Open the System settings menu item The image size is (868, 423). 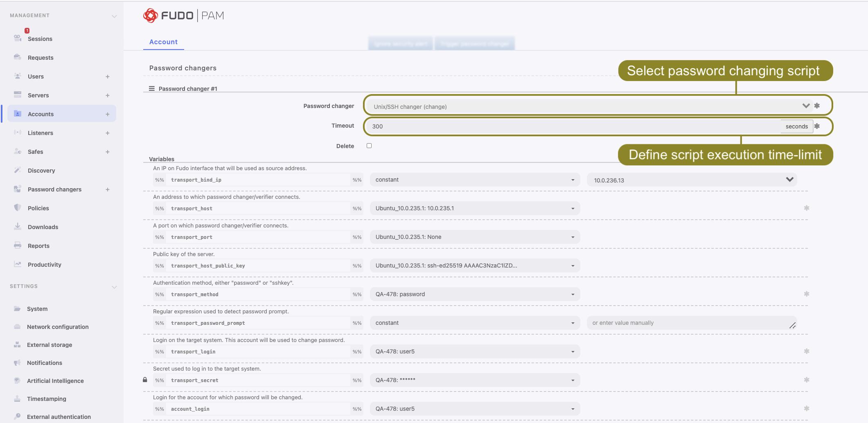[37, 309]
